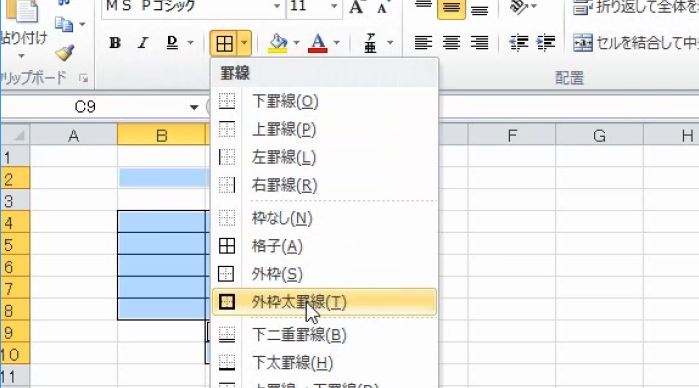Choose 外枠太罫線(T) thick box border

point(325,302)
